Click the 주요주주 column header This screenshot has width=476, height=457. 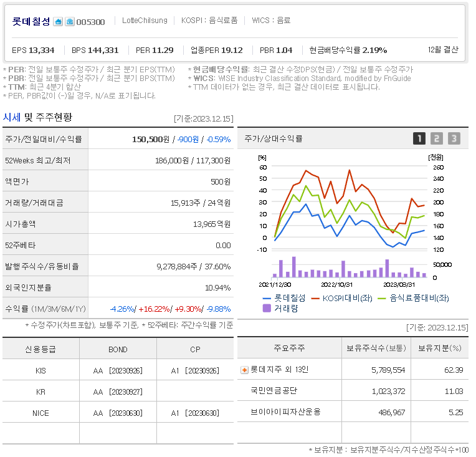[x=289, y=348]
